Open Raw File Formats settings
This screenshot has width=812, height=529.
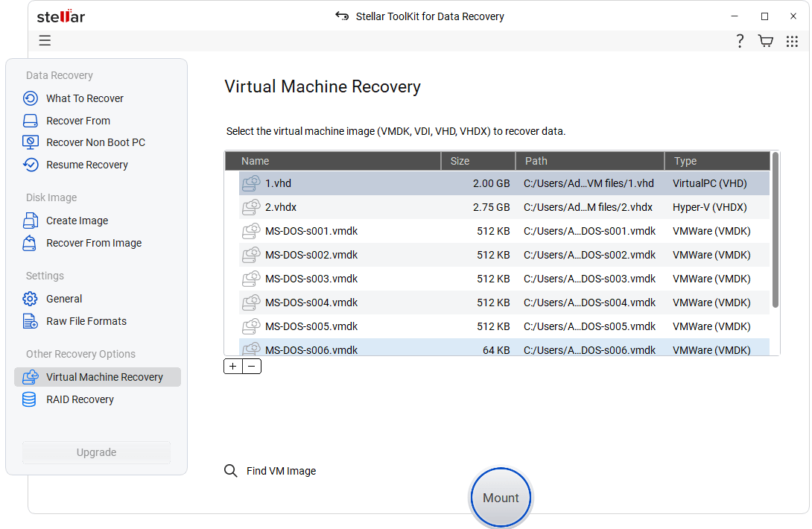[85, 320]
